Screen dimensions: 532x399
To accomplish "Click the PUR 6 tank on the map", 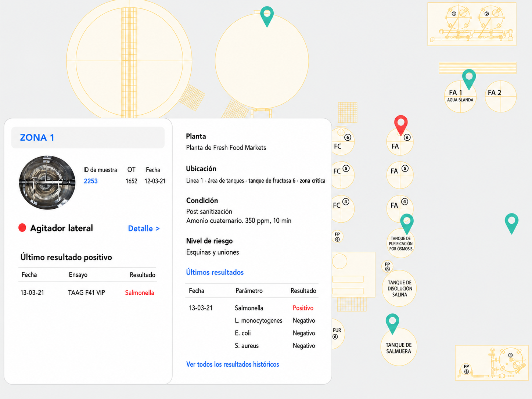I will [338, 334].
